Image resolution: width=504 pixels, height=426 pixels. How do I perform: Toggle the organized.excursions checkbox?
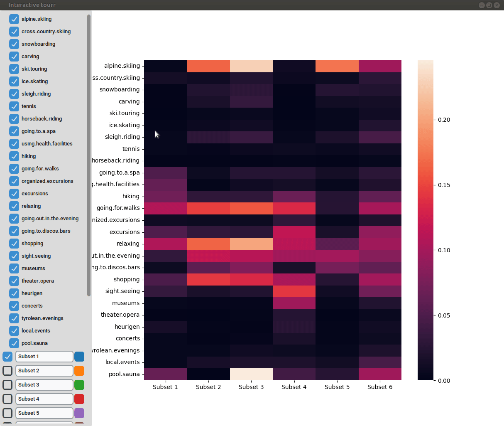pyautogui.click(x=14, y=181)
